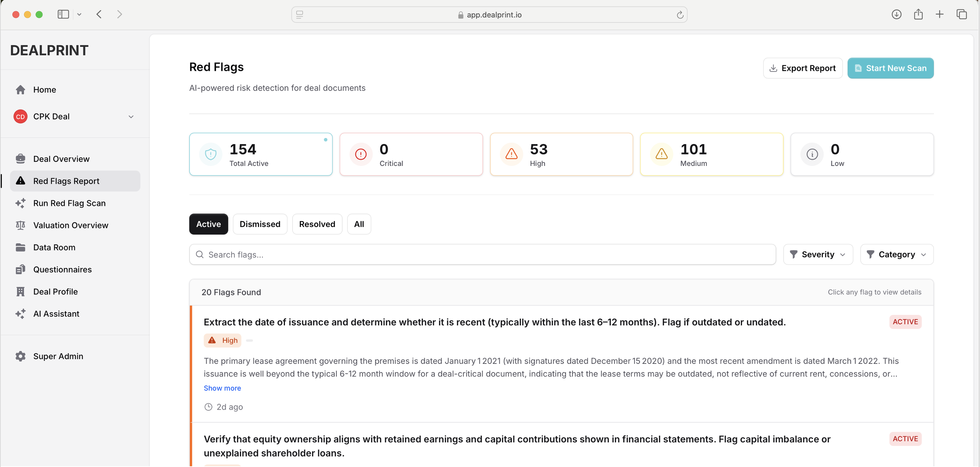Open the Data Room folder icon
Screen dimensions: 980x467
pos(21,247)
